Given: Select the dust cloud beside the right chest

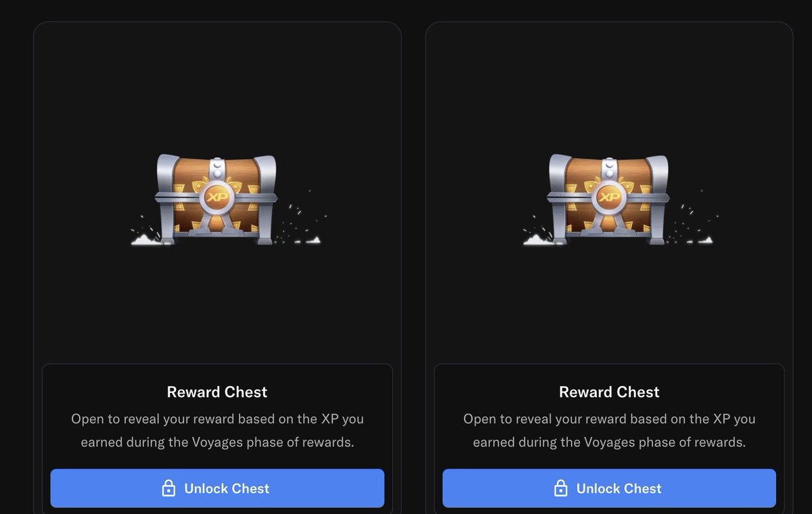Looking at the screenshot, I should (x=539, y=237).
